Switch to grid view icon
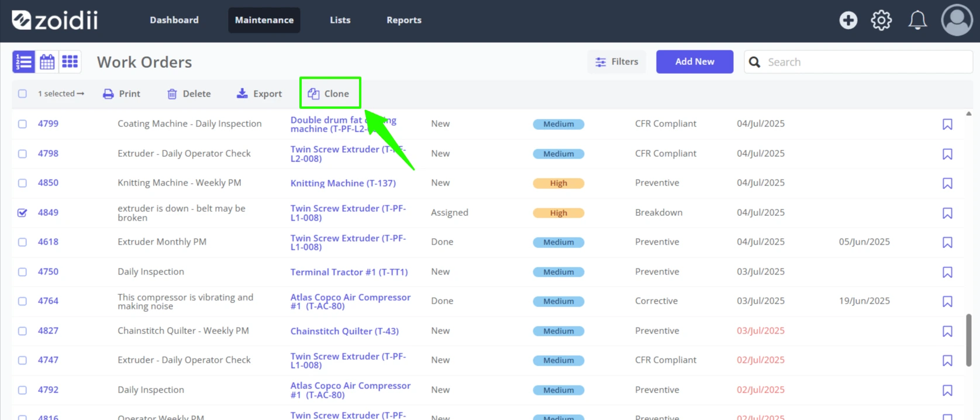Screen dimensions: 980x420 coord(70,61)
